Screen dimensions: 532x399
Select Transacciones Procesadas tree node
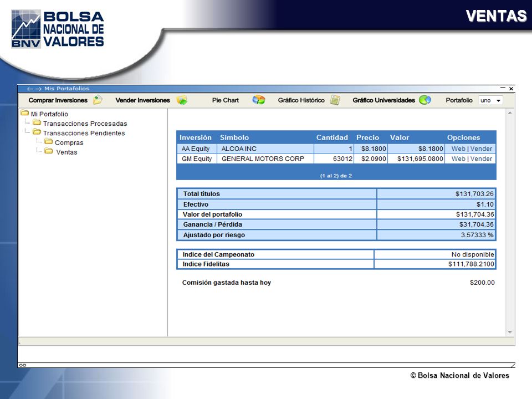[85, 124]
